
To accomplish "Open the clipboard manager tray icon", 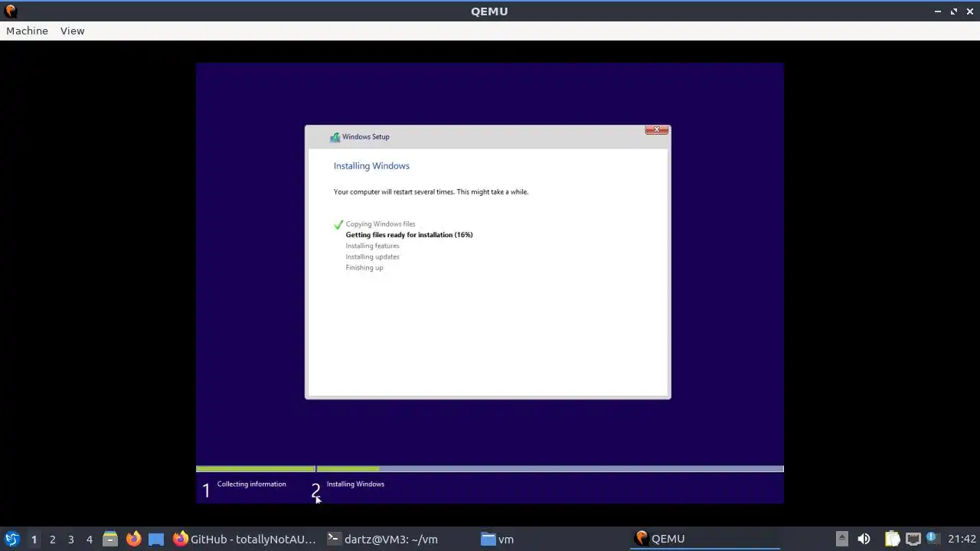I will coord(892,539).
